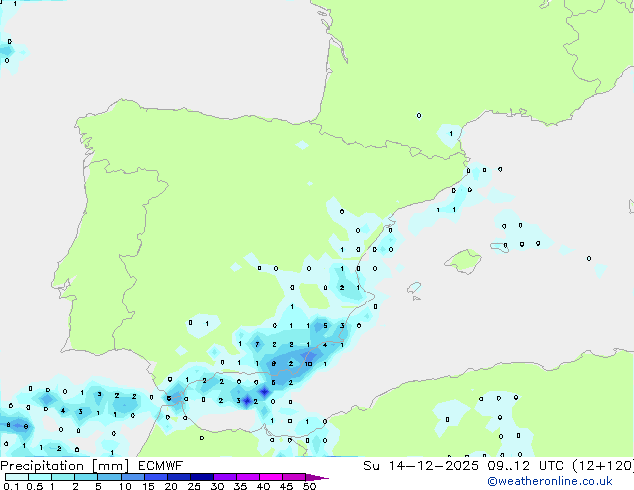634x490 pixels.
Task: Click the 25–30 mm legend swatch
Action: [x=201, y=477]
